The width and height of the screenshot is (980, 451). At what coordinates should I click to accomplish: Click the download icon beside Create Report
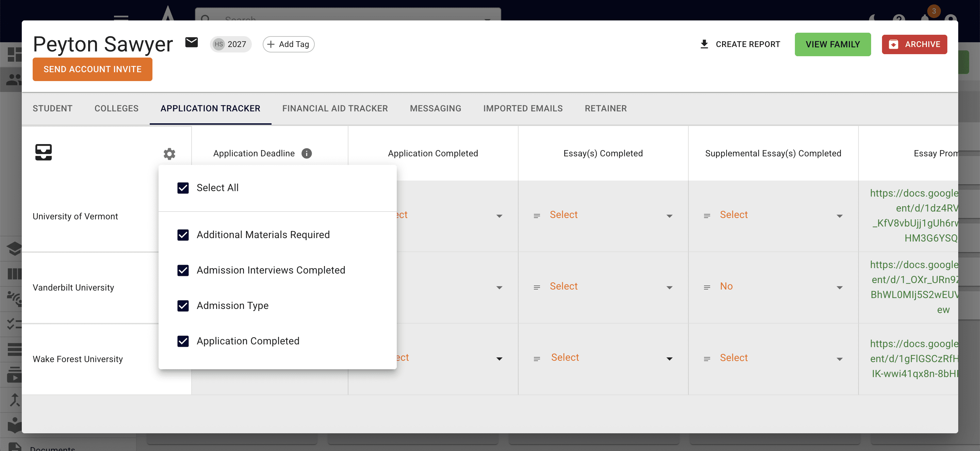point(704,44)
